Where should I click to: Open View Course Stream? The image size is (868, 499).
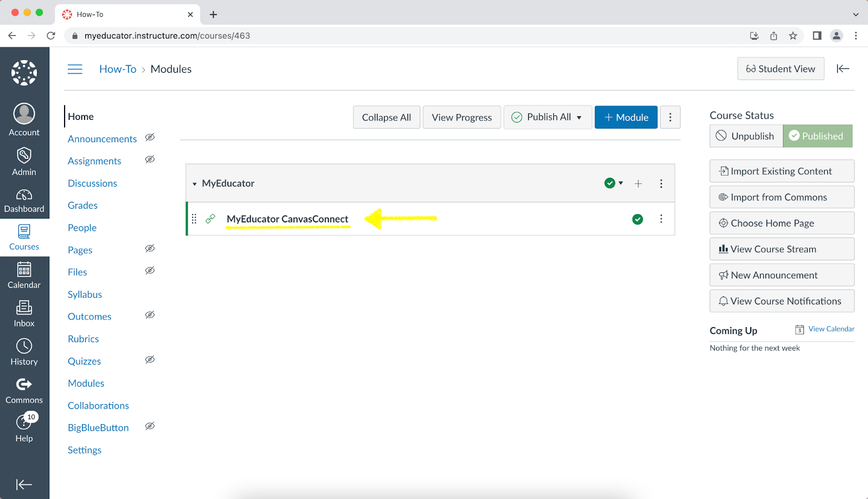782,250
